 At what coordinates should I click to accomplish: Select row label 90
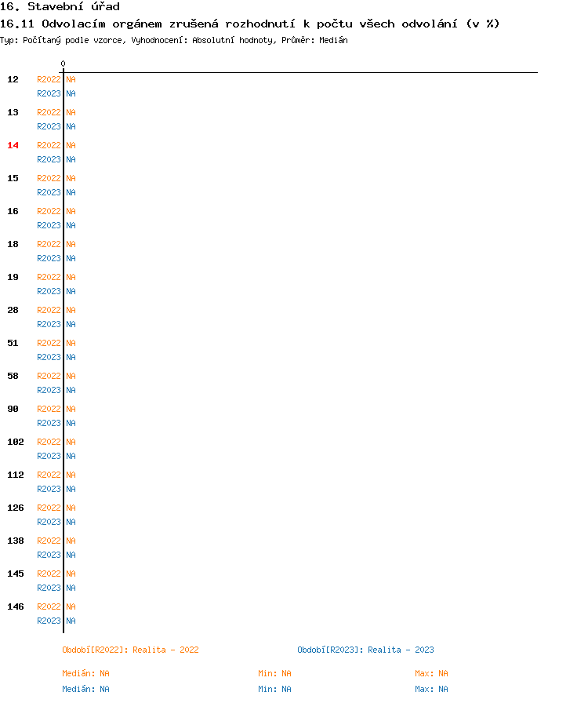coord(13,409)
